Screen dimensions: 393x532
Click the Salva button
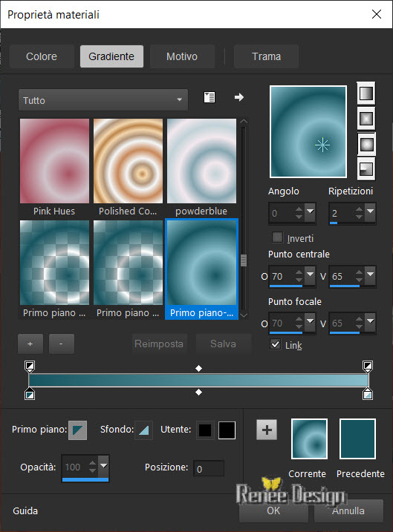[x=223, y=344]
